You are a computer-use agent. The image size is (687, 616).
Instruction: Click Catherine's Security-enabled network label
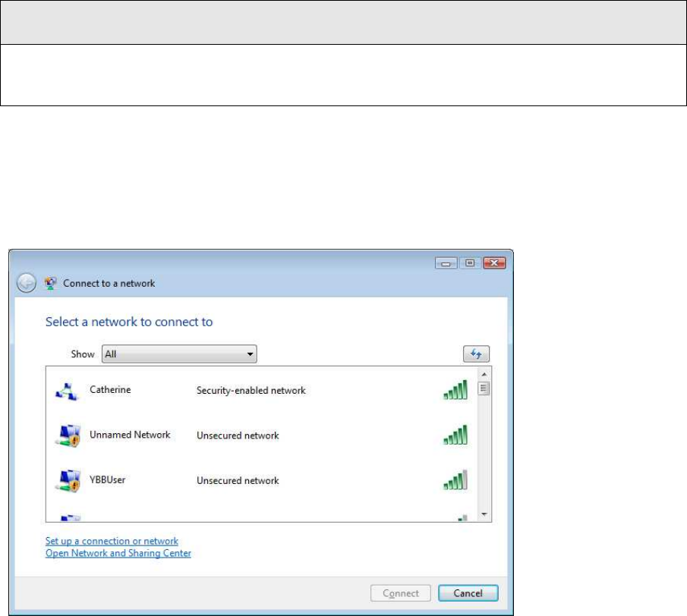click(x=251, y=391)
